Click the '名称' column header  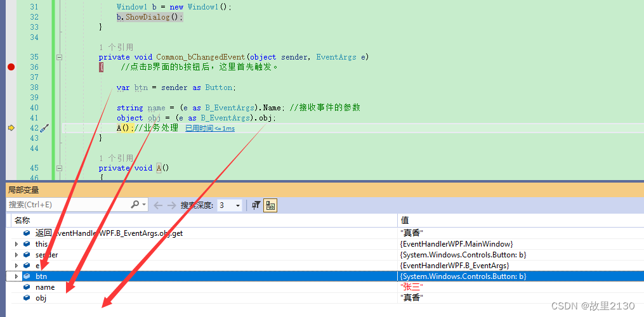pos(22,221)
